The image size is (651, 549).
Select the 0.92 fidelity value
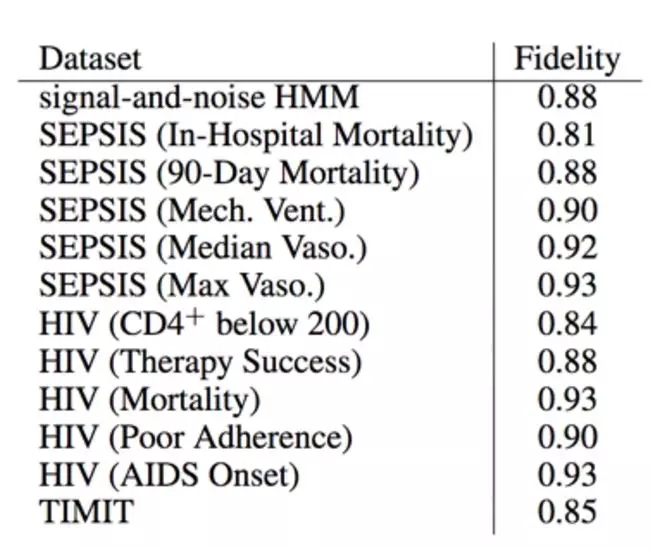[x=567, y=248]
